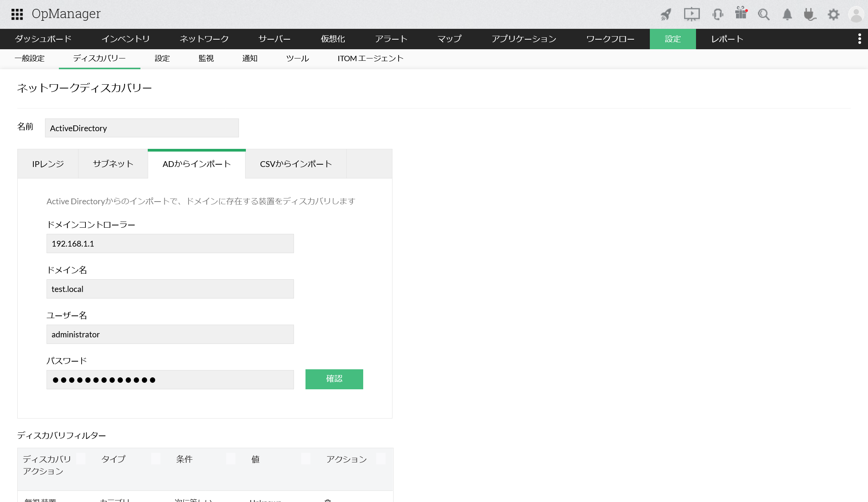Screen dimensions: 868x502
Task: Click the search magnifier icon
Action: click(x=764, y=15)
